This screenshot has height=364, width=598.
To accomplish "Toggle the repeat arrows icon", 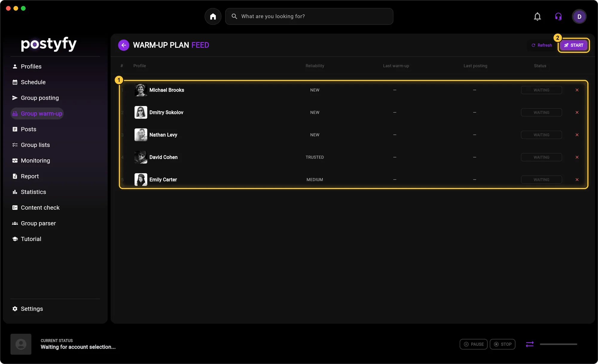I will (530, 344).
